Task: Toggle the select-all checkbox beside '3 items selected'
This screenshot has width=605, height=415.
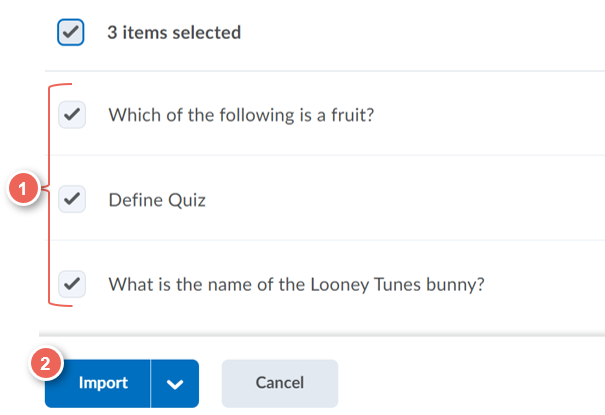Action: click(x=71, y=32)
